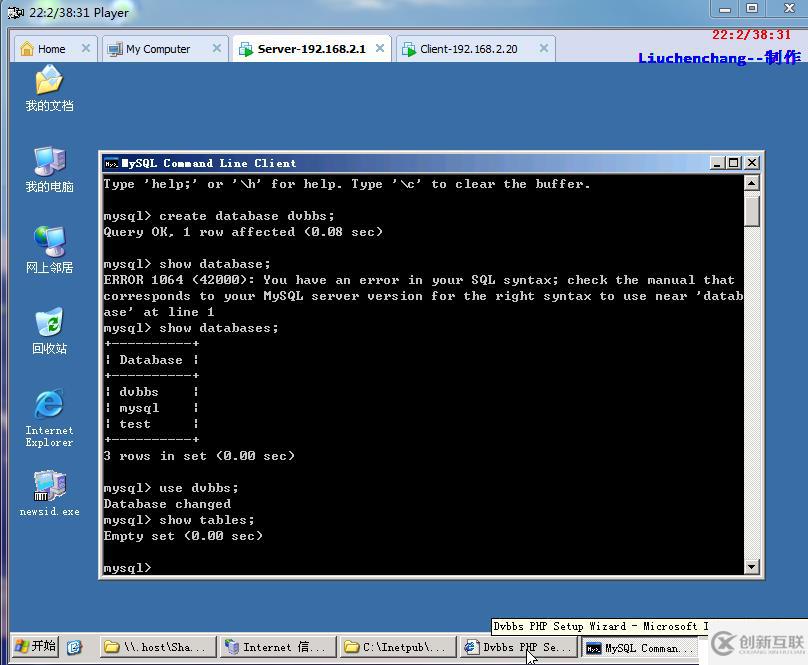Click the MySQL window title bar icon
The image size is (808, 665).
click(x=111, y=163)
